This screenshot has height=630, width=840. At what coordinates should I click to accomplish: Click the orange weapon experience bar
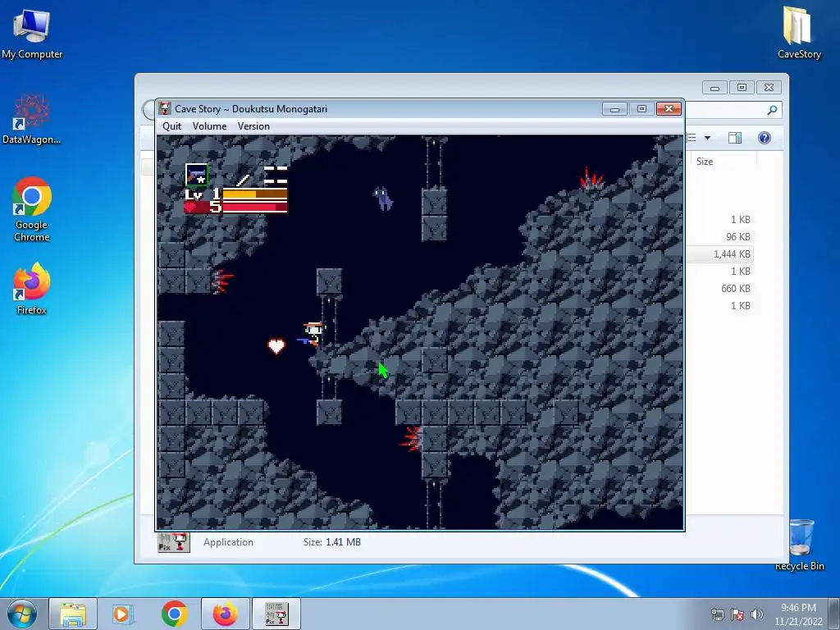255,194
